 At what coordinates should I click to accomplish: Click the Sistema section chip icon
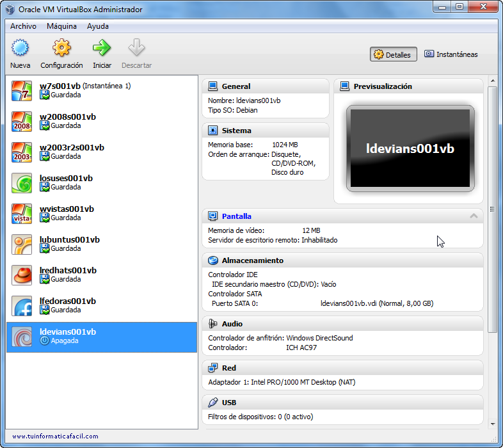212,131
